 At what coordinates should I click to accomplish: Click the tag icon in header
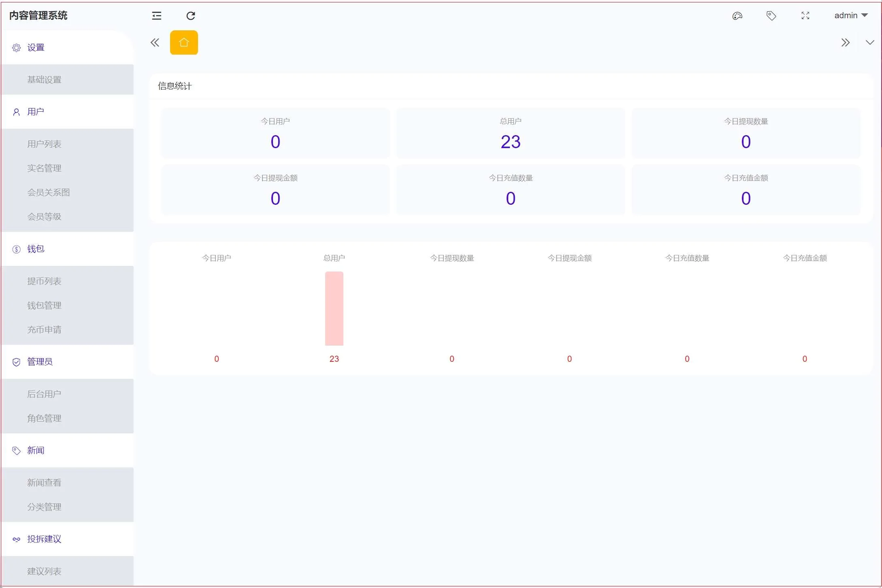click(771, 16)
